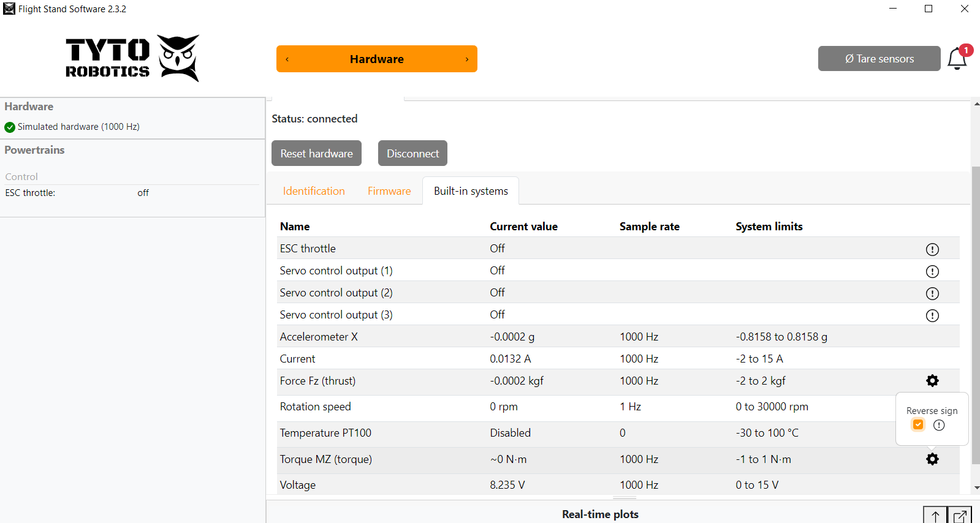Click info icon for Servo control output (3)
Screen dimensions: 980x523
point(932,315)
